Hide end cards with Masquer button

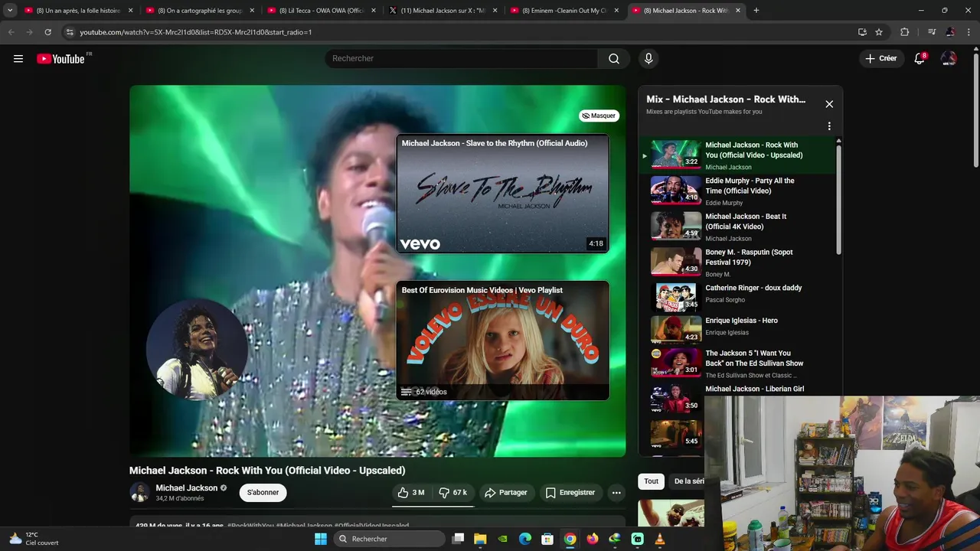599,116
